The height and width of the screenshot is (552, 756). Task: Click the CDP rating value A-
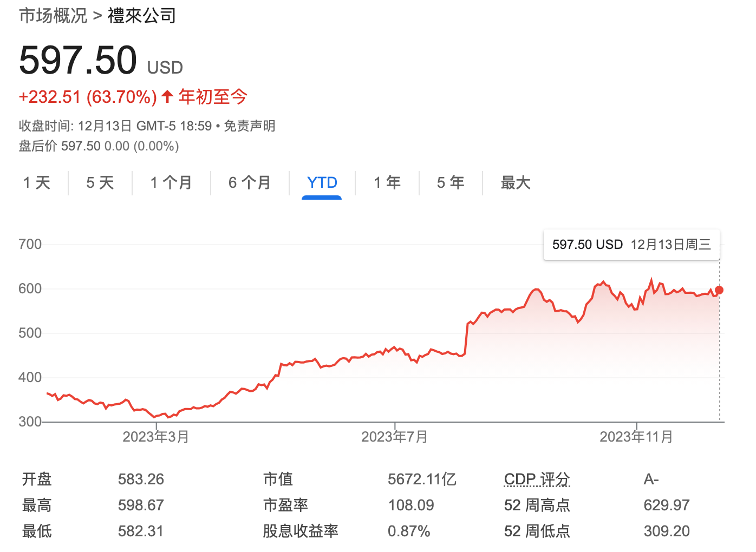[651, 479]
